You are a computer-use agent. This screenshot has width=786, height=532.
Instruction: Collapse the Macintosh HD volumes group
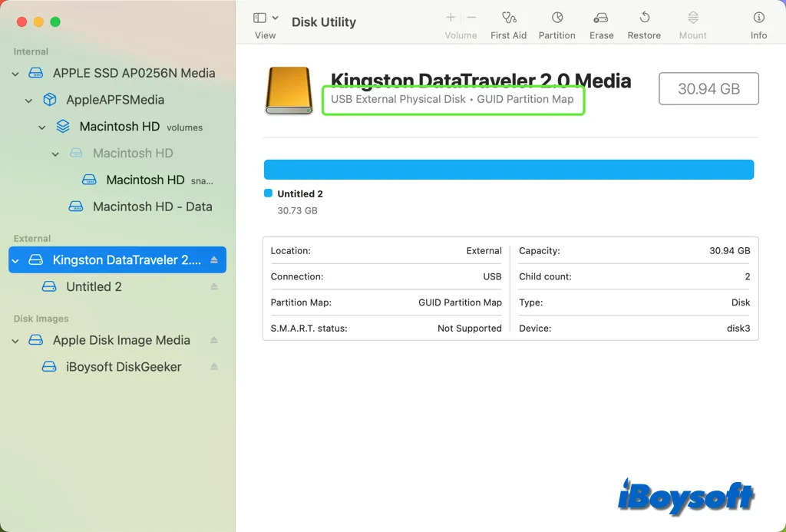pyautogui.click(x=42, y=127)
